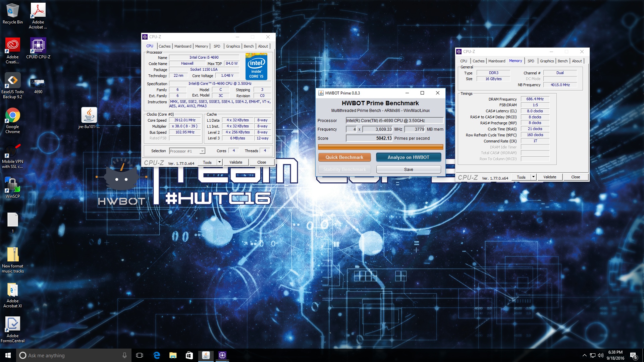Open Windows Store from taskbar
644x362 pixels.
pos(189,355)
